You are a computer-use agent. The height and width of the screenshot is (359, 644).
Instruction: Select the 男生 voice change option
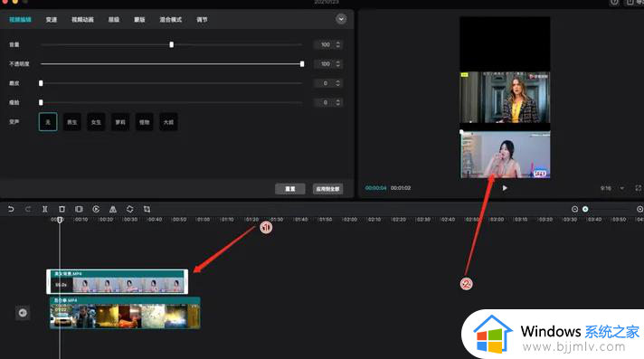click(71, 122)
